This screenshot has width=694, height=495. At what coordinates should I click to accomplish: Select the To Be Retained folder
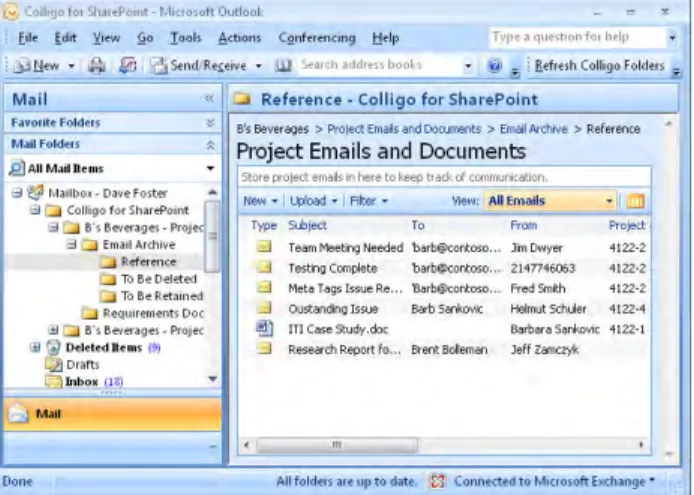[x=162, y=296]
